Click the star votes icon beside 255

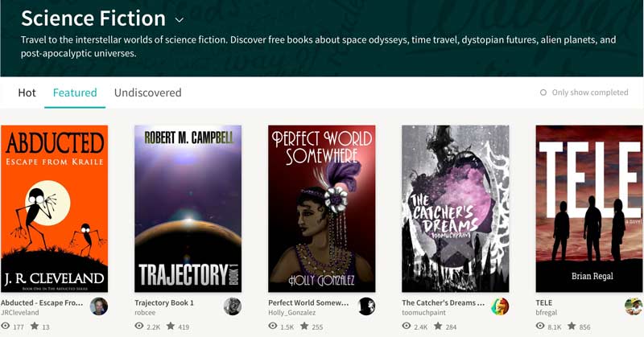pos(304,326)
